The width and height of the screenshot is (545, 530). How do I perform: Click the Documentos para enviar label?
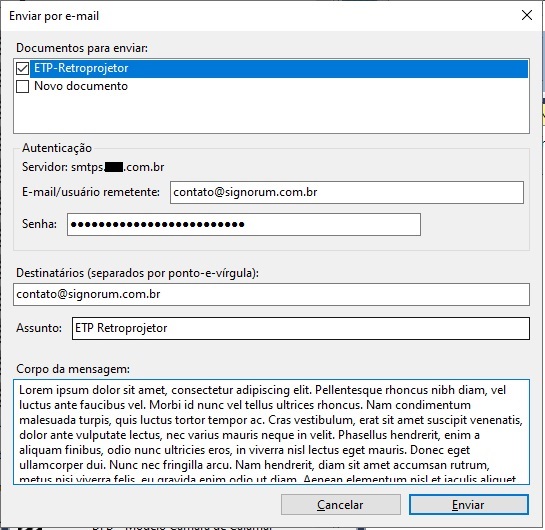pyautogui.click(x=82, y=48)
